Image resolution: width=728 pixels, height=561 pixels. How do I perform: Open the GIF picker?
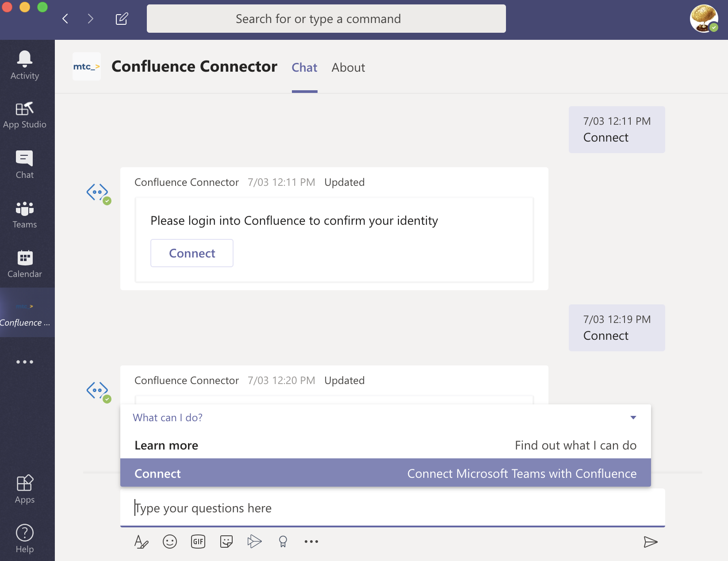pos(198,542)
